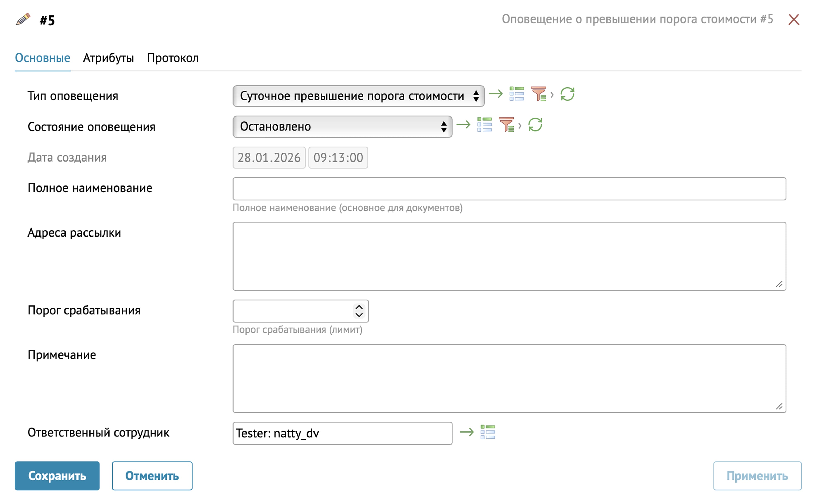Open list icon beside Ответственный сотрудник field

(487, 432)
